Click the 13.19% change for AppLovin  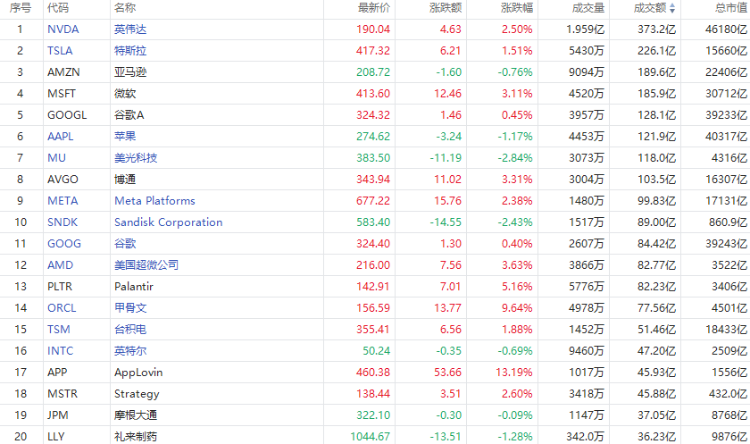(514, 372)
